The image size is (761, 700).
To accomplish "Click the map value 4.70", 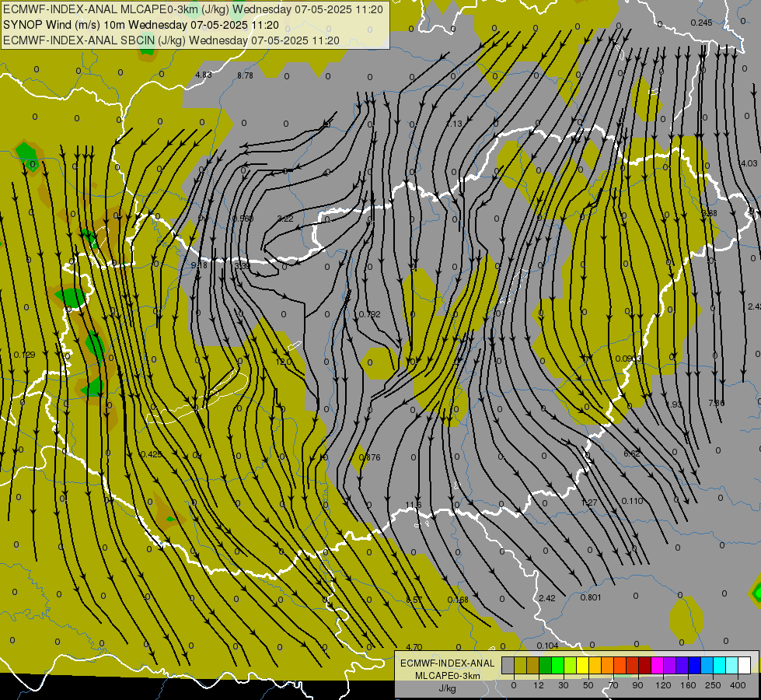I will (x=414, y=647).
